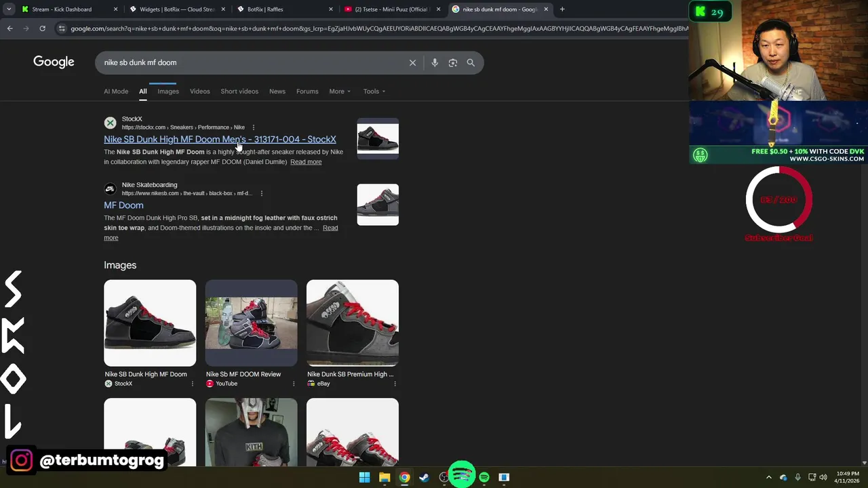Show hidden system tray icons
This screenshot has height=488, width=868.
(768, 477)
